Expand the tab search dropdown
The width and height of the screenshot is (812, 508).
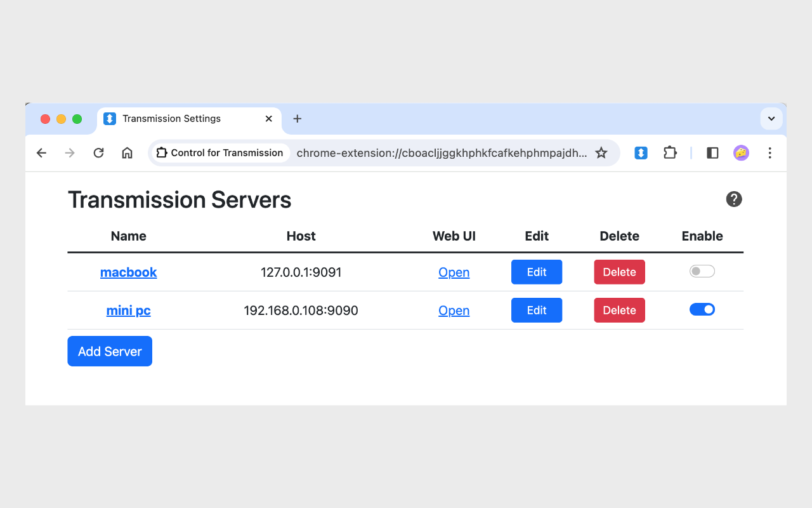tap(771, 119)
